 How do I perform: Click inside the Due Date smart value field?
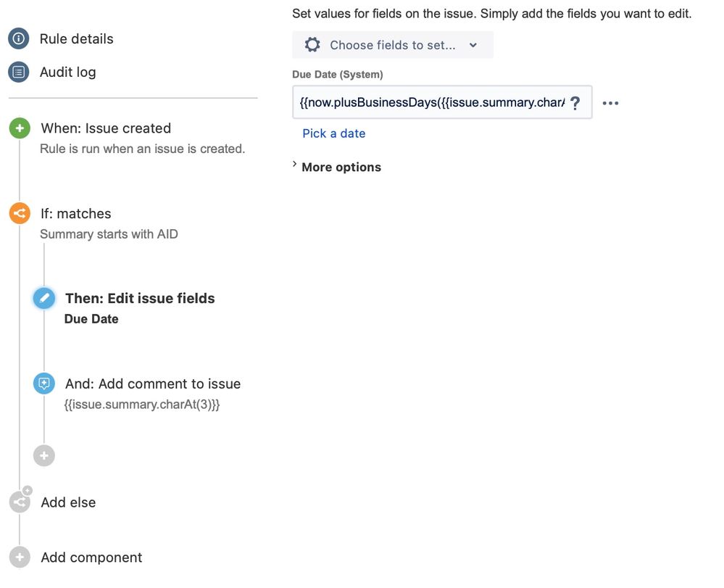pos(432,102)
